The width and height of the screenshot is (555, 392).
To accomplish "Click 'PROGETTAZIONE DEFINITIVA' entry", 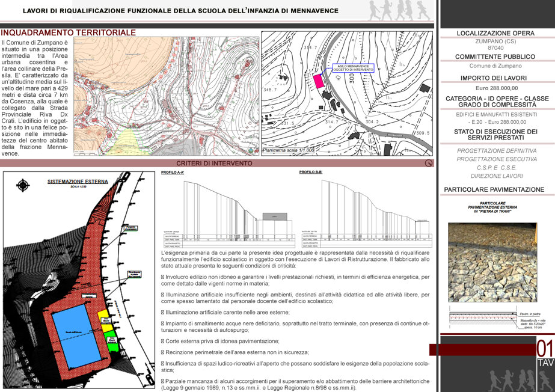I will 497,151.
